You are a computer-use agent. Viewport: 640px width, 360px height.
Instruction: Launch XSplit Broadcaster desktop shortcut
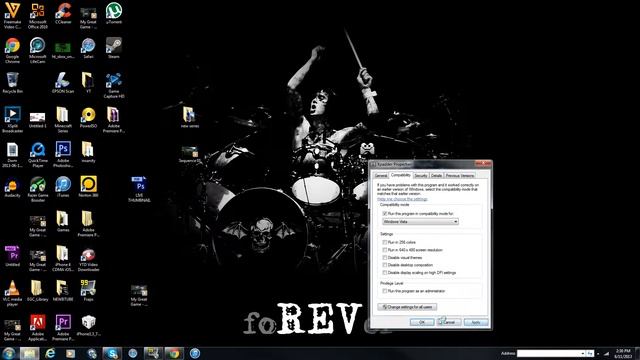[12, 120]
